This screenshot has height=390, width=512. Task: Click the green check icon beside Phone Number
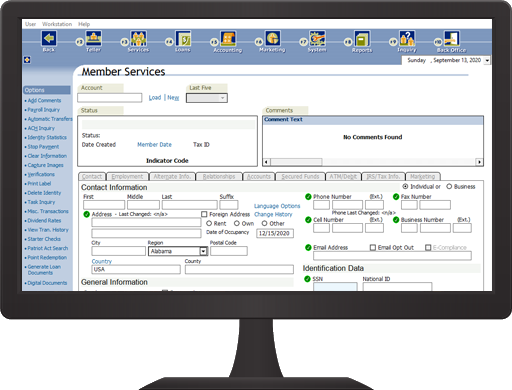308,197
